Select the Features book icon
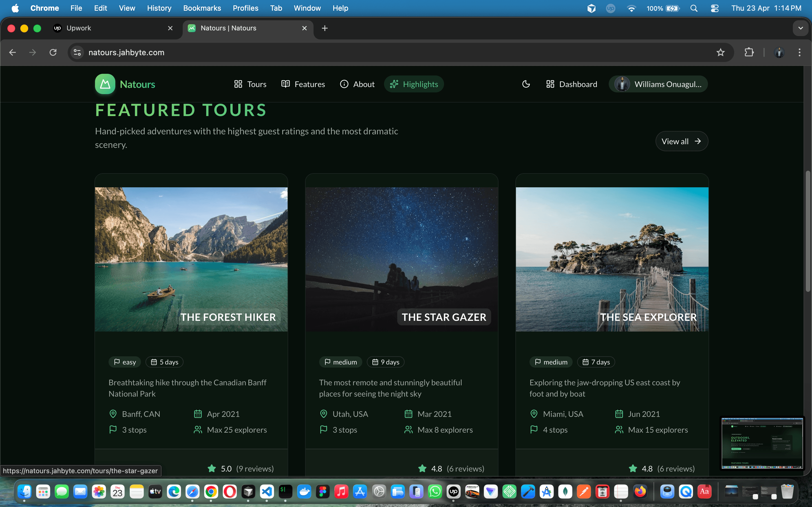812x507 pixels. 286,84
